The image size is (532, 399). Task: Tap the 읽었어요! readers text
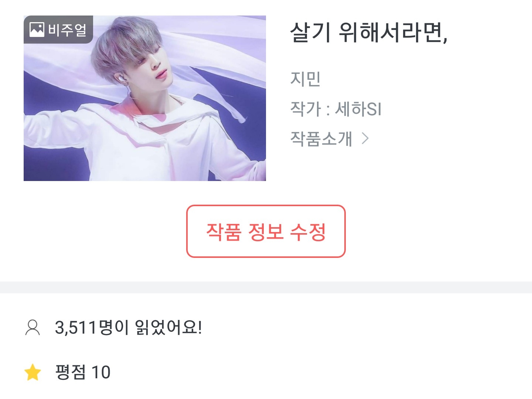168,327
